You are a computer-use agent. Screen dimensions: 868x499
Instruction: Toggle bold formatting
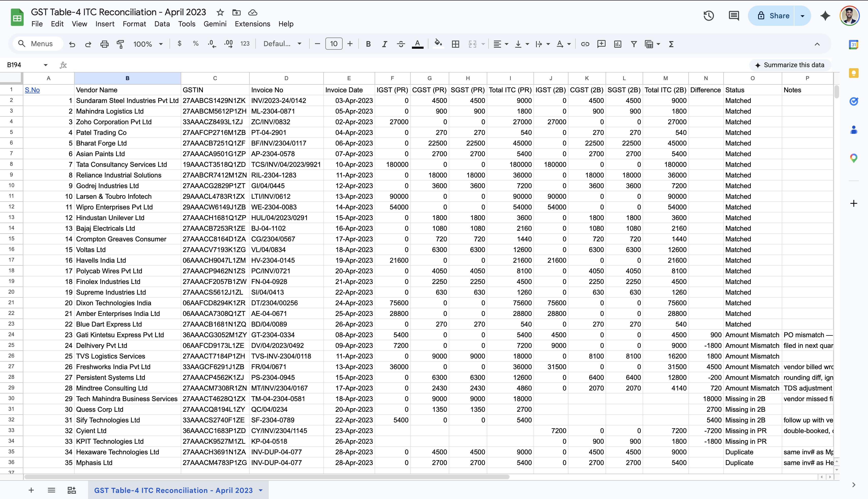(368, 44)
